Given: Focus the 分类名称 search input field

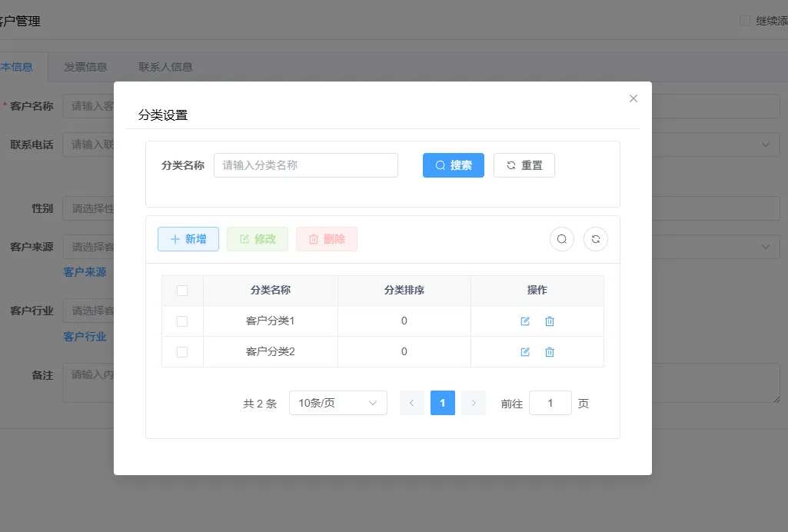Looking at the screenshot, I should [x=306, y=165].
